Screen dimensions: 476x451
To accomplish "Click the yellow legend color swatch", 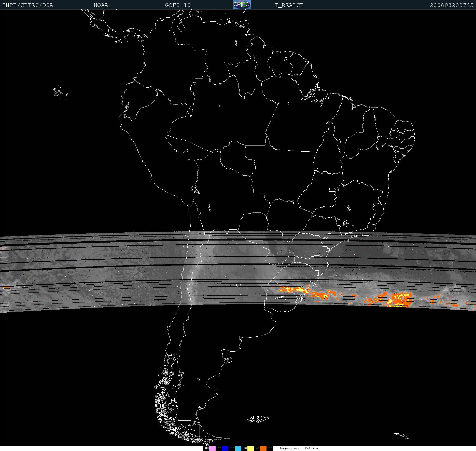I will [x=250, y=448].
